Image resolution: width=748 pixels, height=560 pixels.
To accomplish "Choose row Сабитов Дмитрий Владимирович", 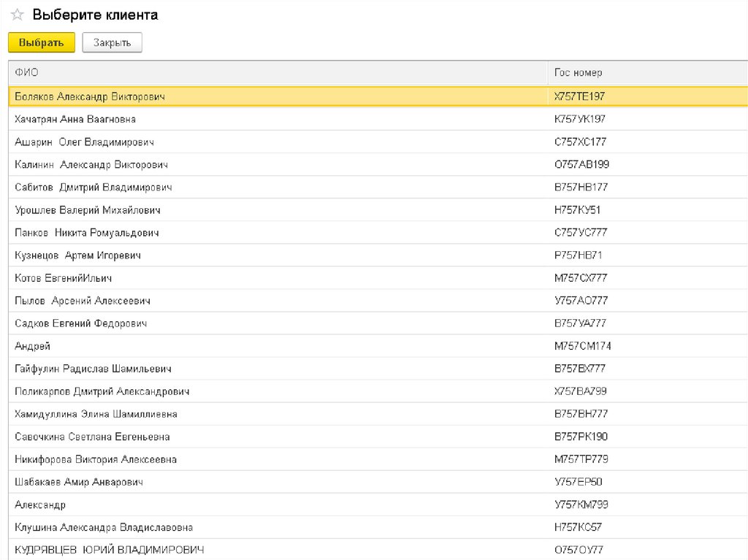I will pyautogui.click(x=93, y=187).
